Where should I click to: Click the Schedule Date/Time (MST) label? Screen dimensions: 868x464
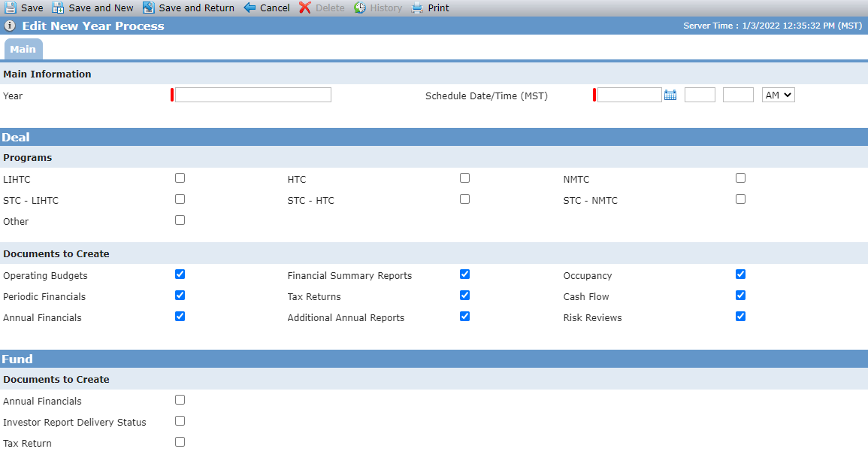(486, 96)
